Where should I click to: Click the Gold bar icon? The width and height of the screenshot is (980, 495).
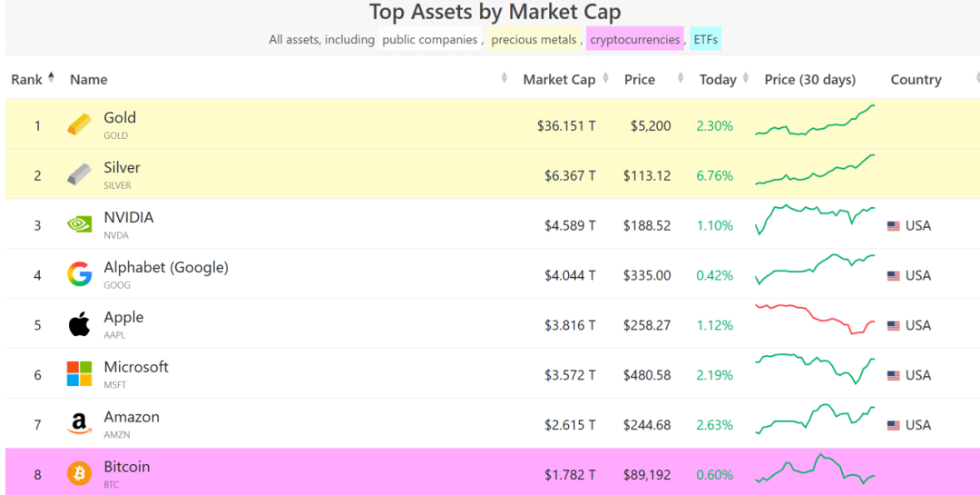[79, 125]
